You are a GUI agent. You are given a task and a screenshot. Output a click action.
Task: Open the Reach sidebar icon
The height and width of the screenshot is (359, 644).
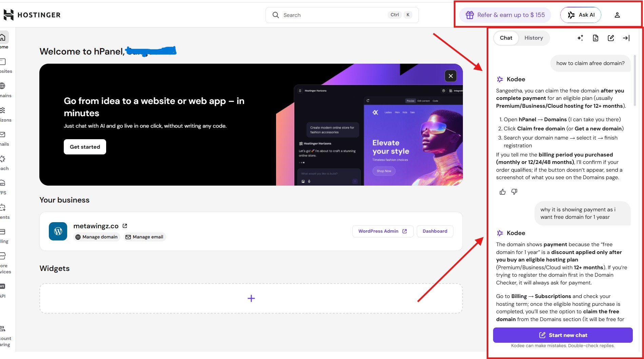tap(3, 159)
